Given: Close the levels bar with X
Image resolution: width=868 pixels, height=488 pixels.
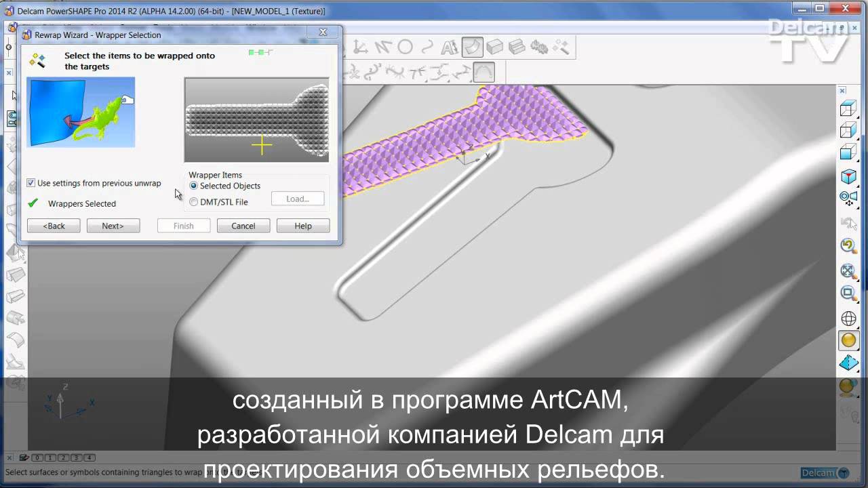Looking at the screenshot, I should [x=9, y=457].
